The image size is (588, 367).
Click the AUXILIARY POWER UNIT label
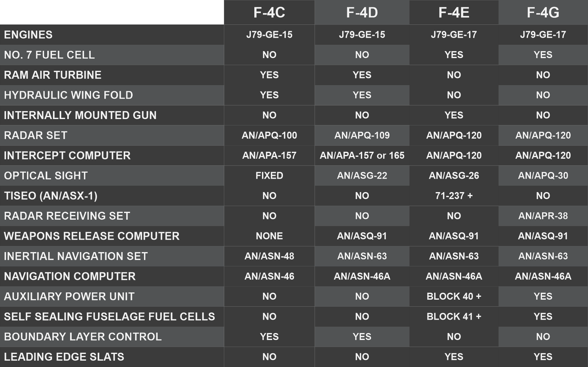(69, 297)
